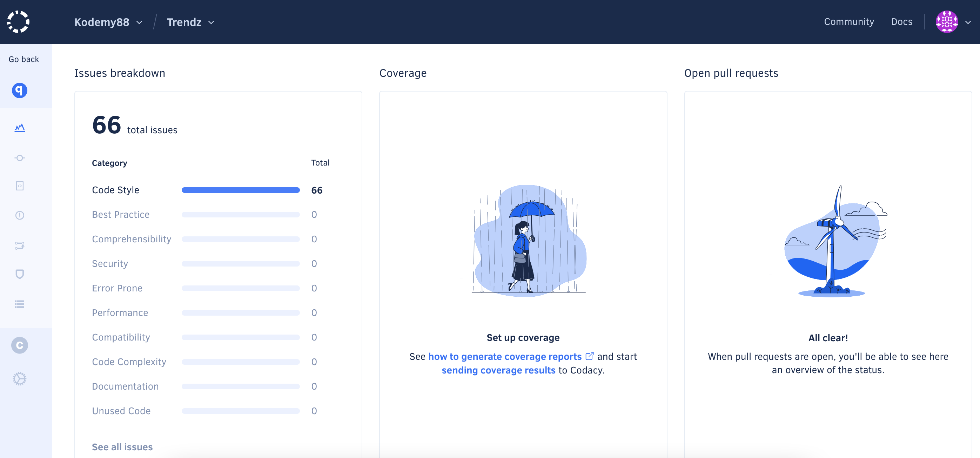The image size is (980, 458).
Task: Click the grey Coverage 'c' product icon
Action: (x=20, y=345)
